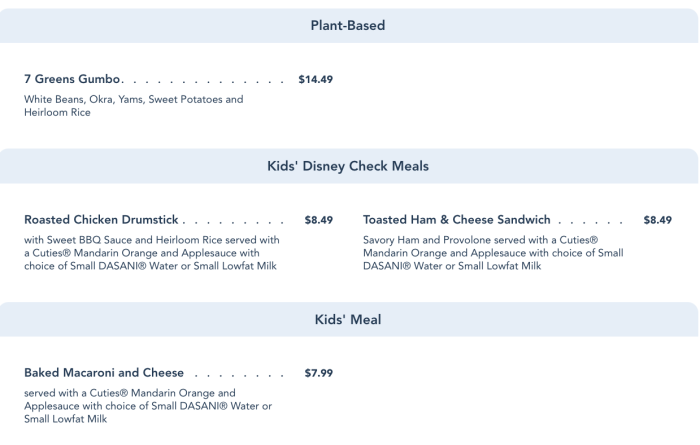Click the Savory Ham and Provolone description

coord(493,253)
